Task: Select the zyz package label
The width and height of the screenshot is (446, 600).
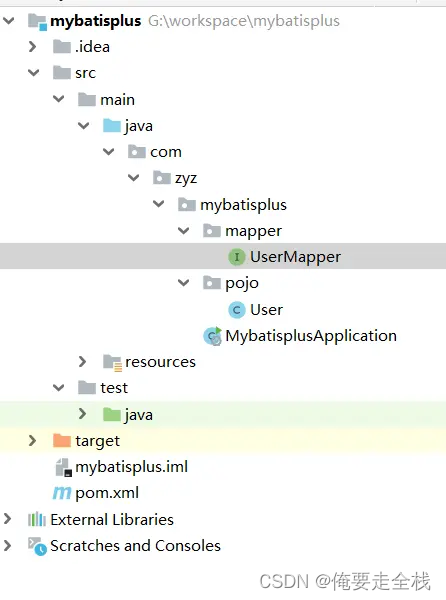Action: (186, 179)
